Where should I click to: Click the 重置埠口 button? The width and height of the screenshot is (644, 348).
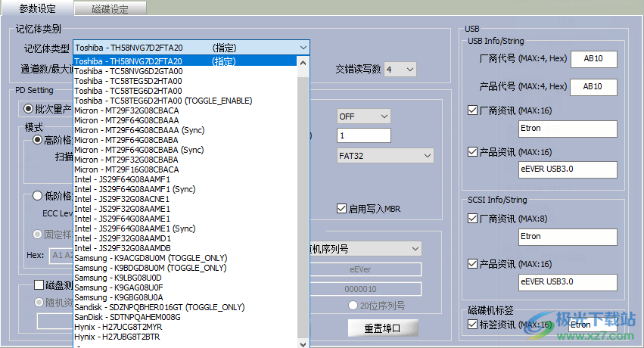[383, 328]
